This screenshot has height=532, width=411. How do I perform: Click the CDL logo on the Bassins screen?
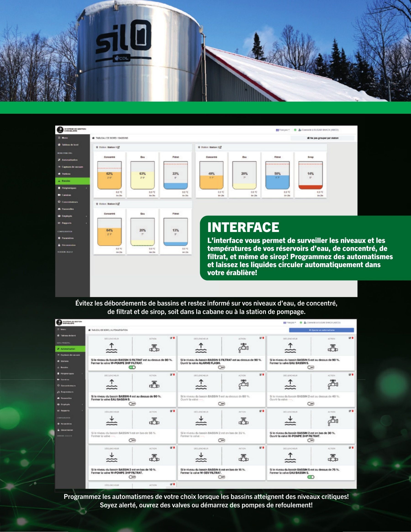point(60,130)
